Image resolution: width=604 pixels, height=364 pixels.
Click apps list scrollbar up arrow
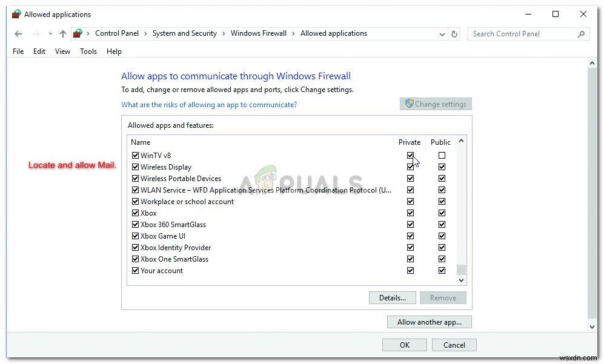point(461,141)
